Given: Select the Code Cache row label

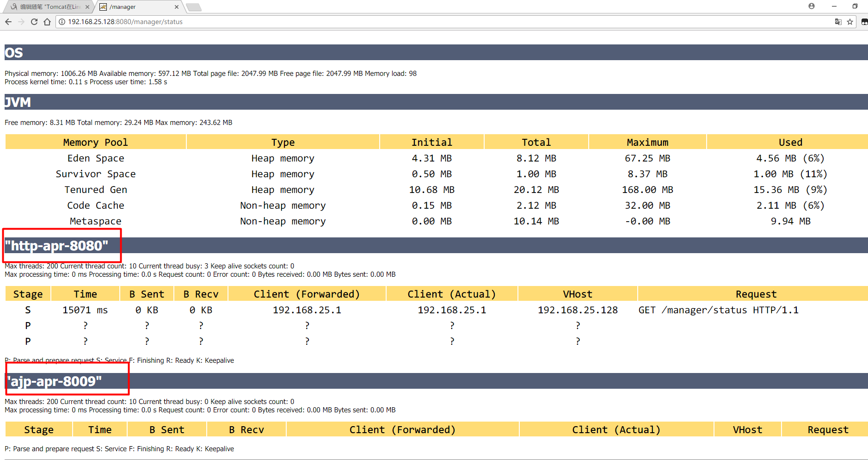Looking at the screenshot, I should click(96, 205).
